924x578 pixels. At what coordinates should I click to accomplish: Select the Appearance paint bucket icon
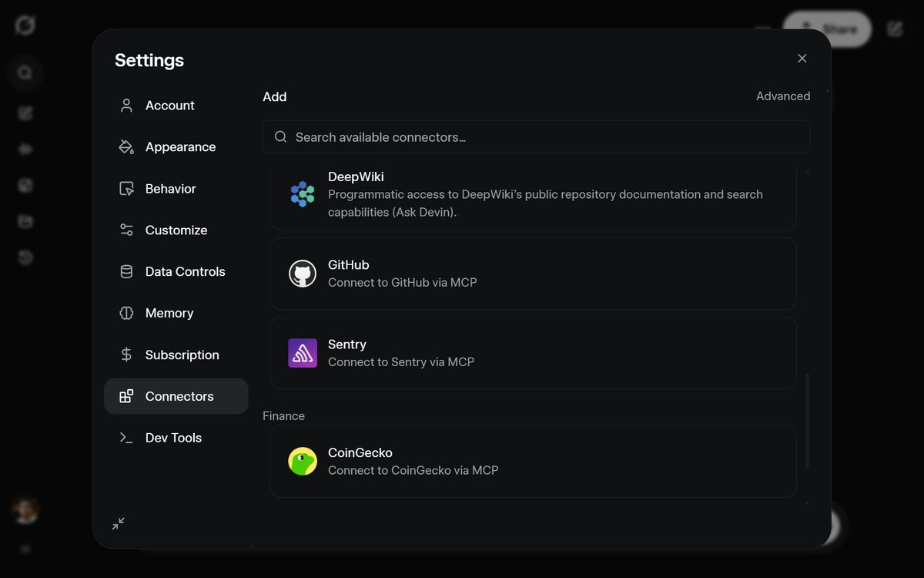click(126, 147)
